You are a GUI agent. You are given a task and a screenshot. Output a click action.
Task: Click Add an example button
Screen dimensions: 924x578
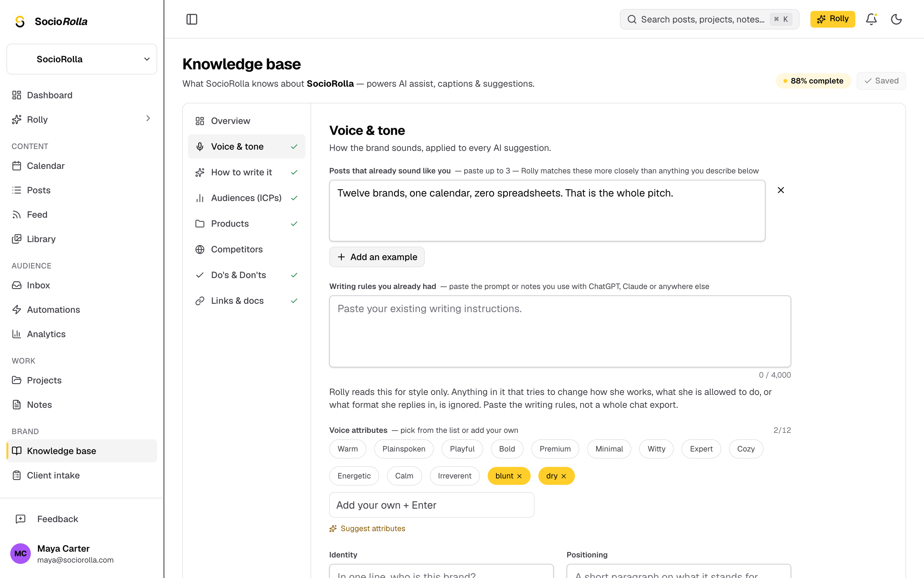click(377, 257)
